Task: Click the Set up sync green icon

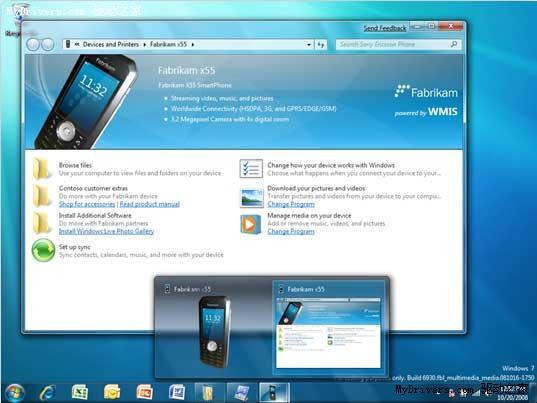Action: [43, 250]
